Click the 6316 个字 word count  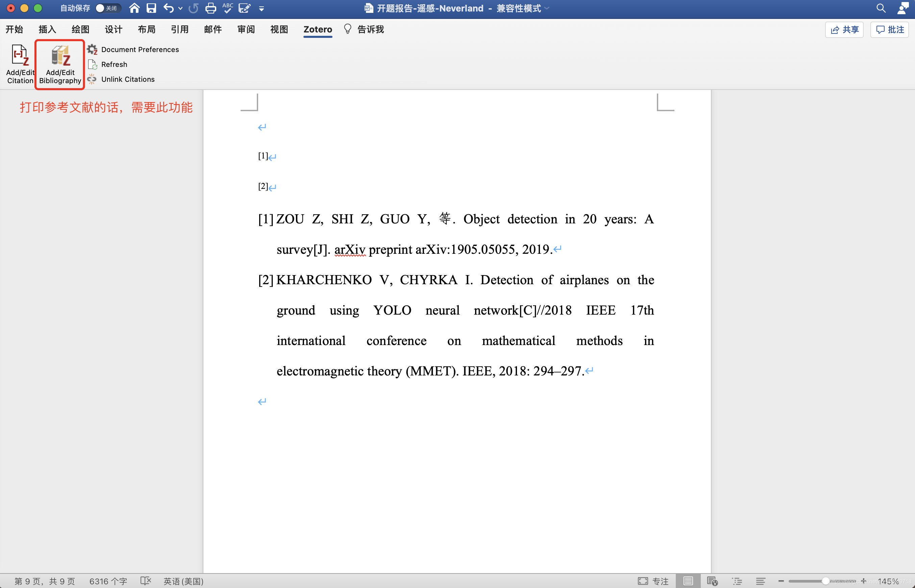click(x=108, y=581)
